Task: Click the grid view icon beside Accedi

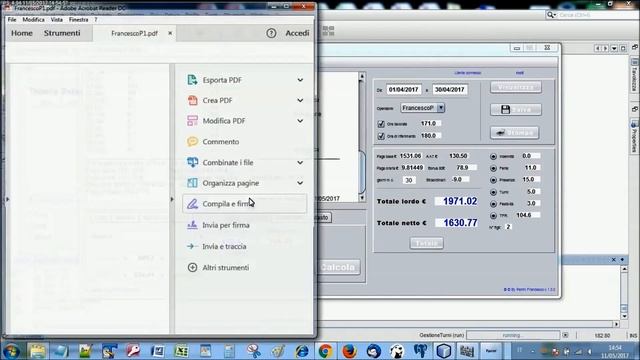Action: click(x=328, y=31)
